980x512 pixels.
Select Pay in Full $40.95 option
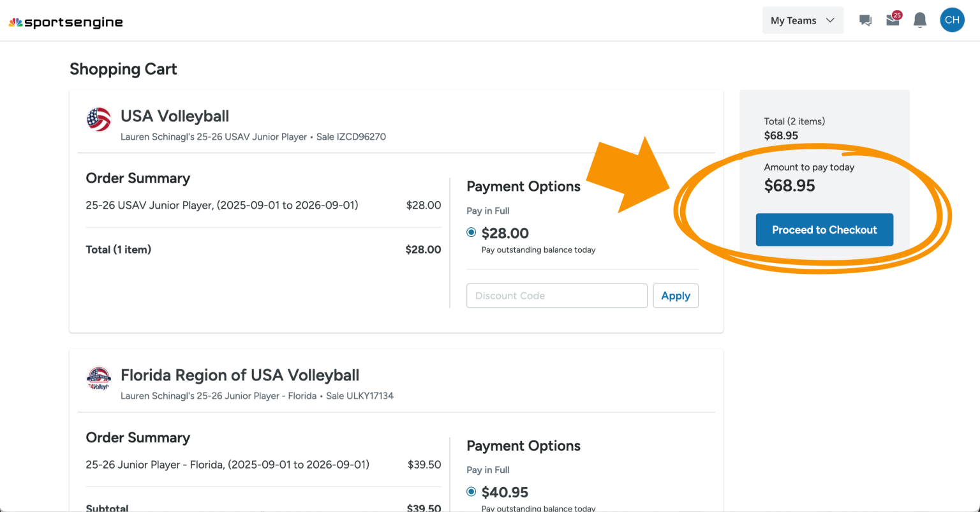(x=470, y=492)
